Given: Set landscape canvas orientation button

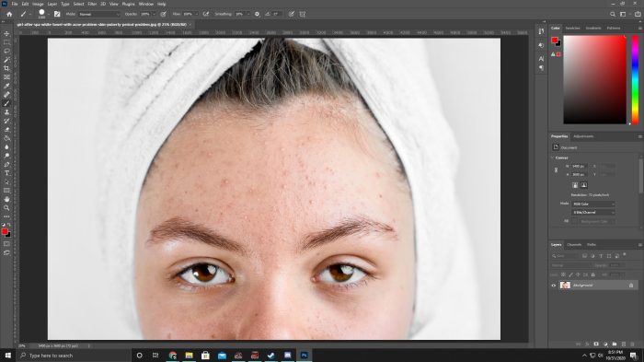Looking at the screenshot, I should [584, 185].
